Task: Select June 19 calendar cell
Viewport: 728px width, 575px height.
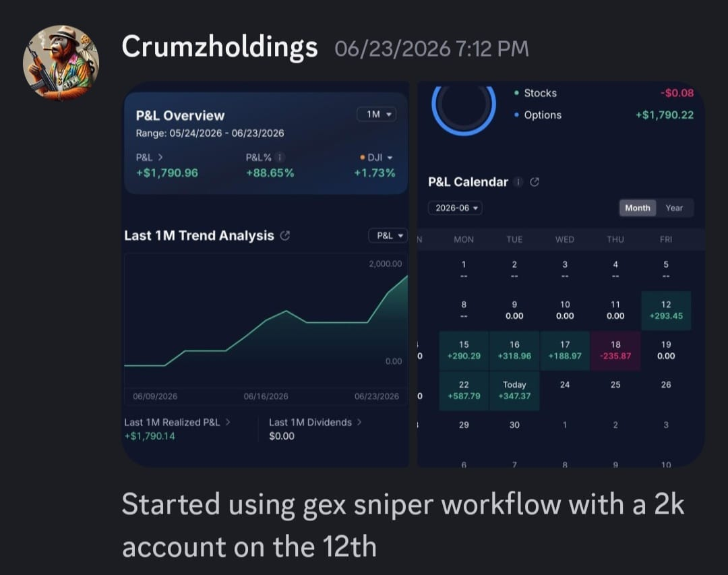Action: (666, 351)
